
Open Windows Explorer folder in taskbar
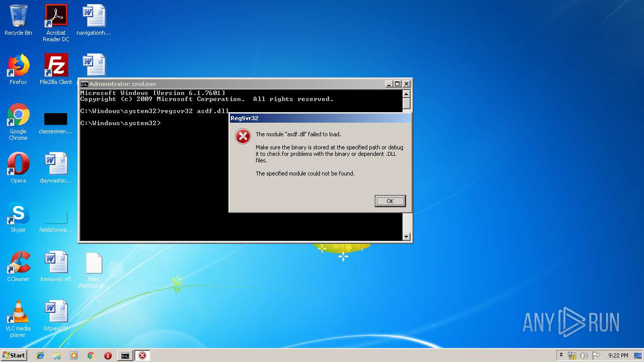click(57, 355)
